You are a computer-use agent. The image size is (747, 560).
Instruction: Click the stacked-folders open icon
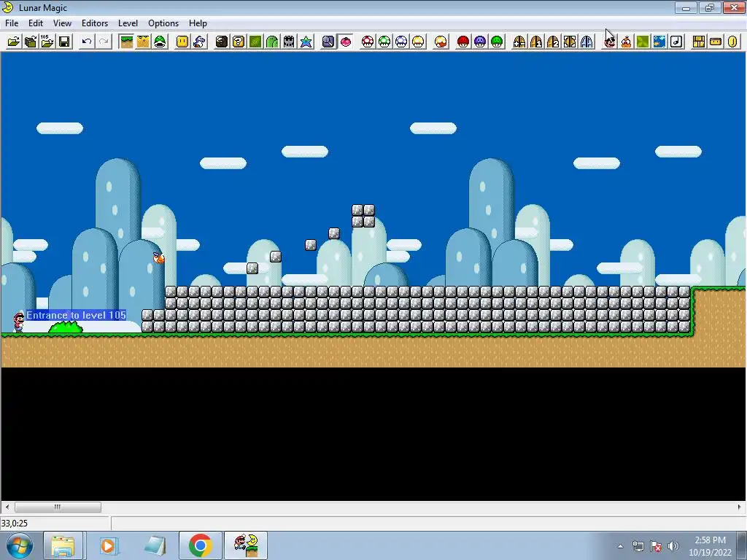31,42
